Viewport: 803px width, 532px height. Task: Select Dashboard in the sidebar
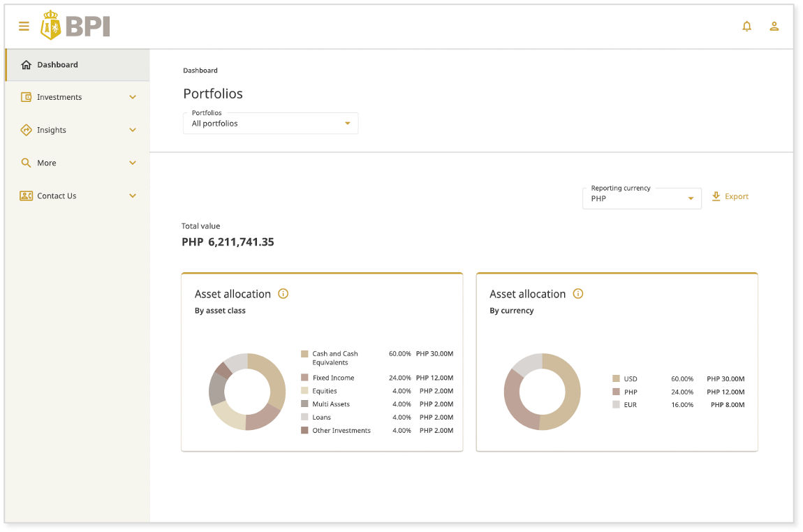(x=57, y=65)
